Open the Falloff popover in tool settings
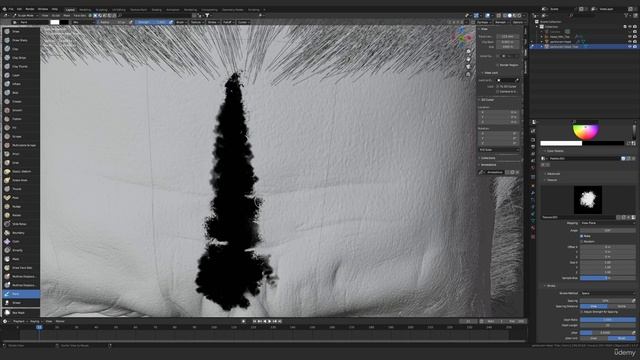 228,22
